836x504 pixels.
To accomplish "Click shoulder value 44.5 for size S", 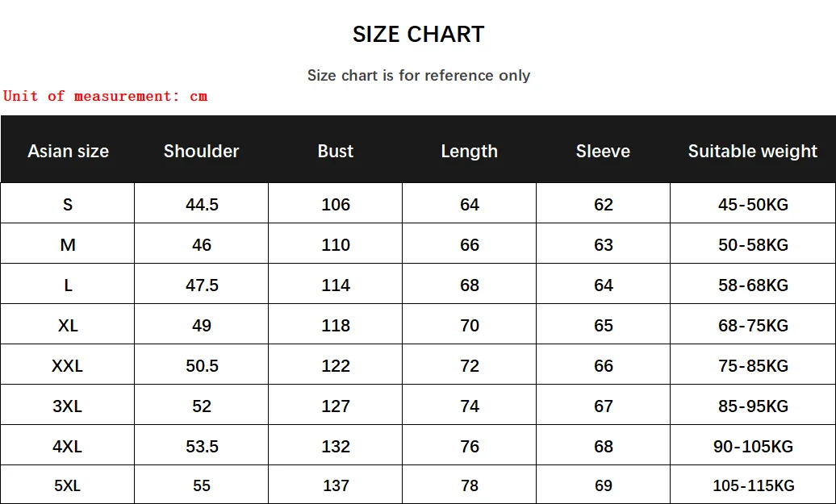I will (202, 205).
